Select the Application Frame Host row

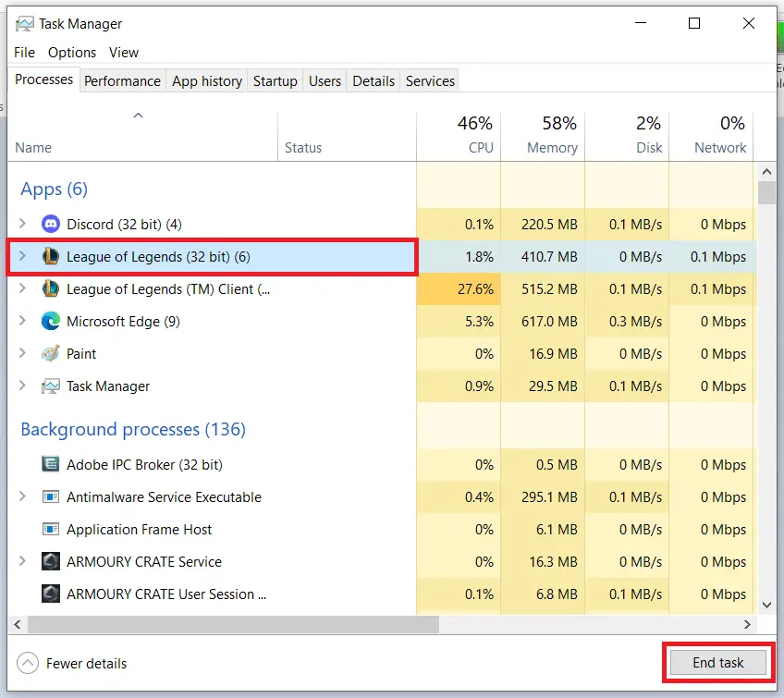[x=383, y=529]
